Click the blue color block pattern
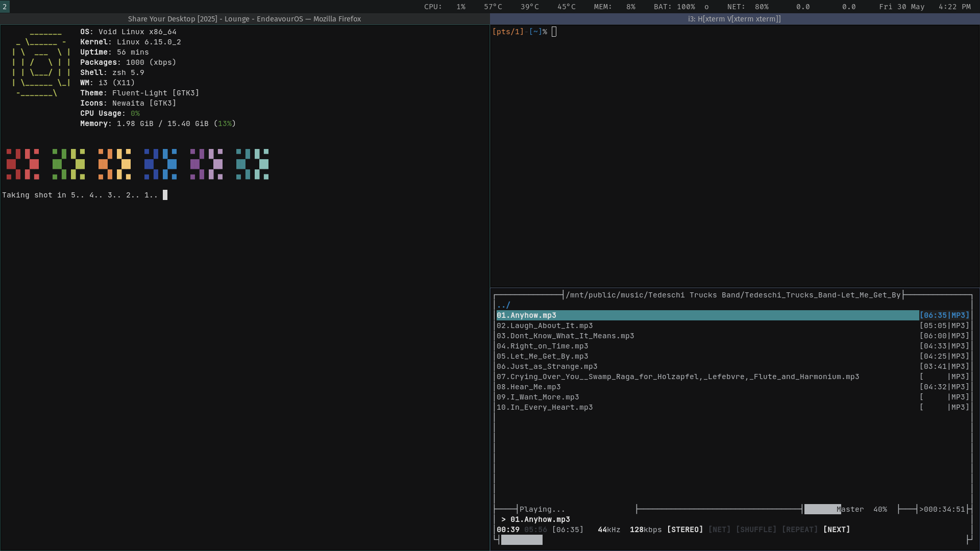The height and width of the screenshot is (551, 980). 161,164
